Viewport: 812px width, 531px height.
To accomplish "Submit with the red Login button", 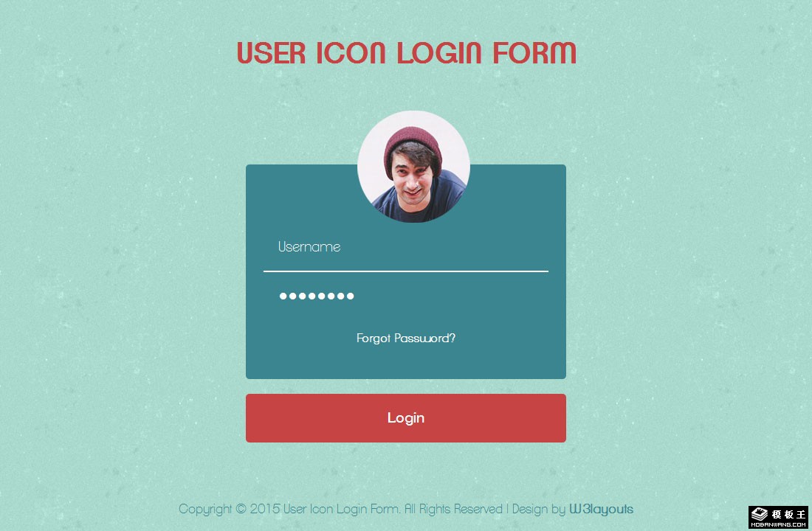I will tap(405, 418).
